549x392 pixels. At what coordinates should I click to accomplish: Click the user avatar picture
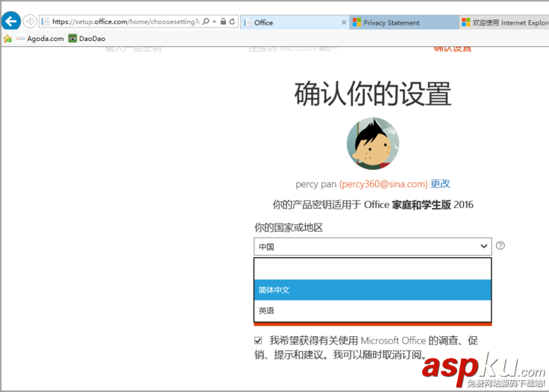(x=373, y=143)
